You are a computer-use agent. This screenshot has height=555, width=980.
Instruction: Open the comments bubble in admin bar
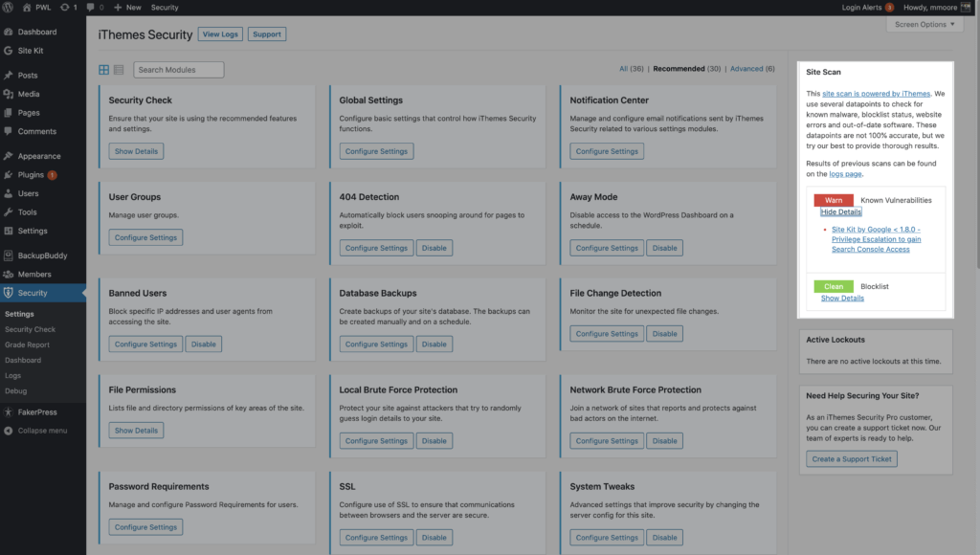90,8
